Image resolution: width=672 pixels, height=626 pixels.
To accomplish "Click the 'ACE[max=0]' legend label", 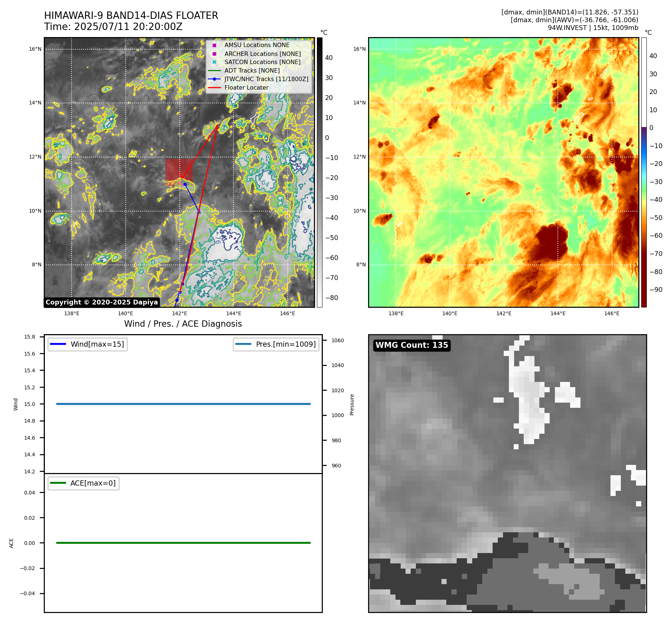I will tap(93, 483).
